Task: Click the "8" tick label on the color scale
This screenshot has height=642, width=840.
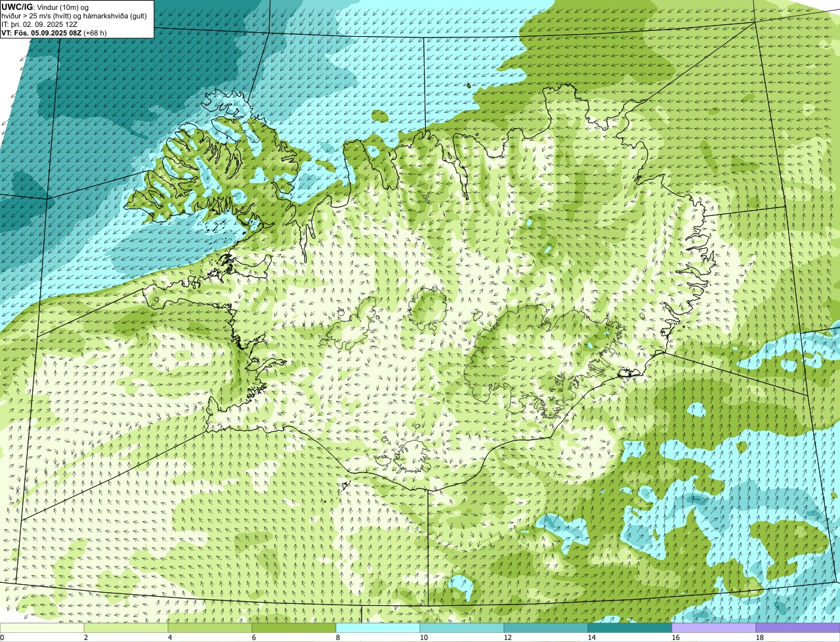Action: point(338,638)
